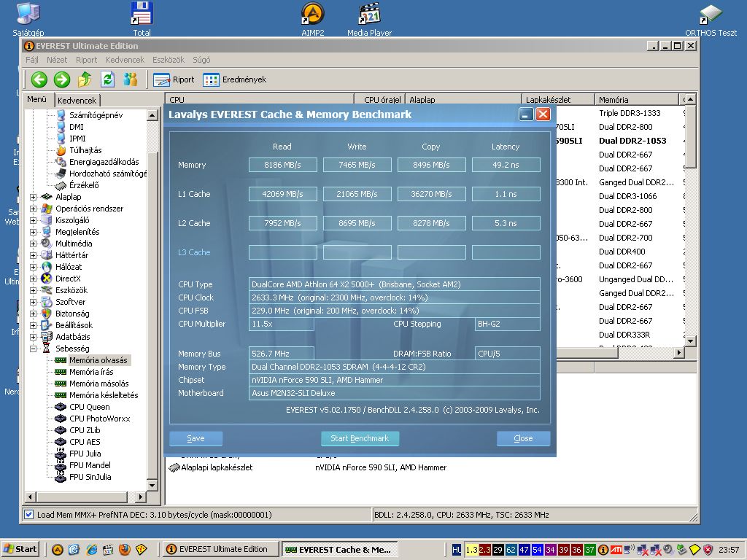747x560 pixels.
Task: Open Media Player desktop shortcut
Action: (369, 19)
